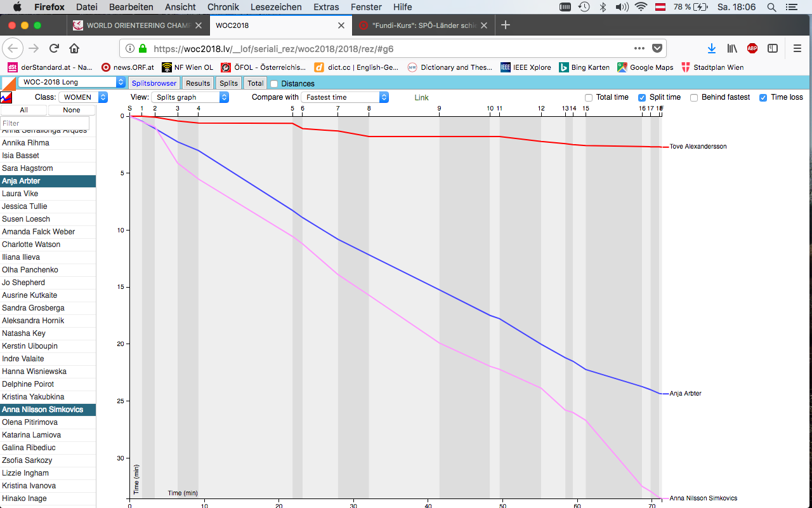Open a new tab with plus icon
This screenshot has width=812, height=508.
tap(506, 25)
